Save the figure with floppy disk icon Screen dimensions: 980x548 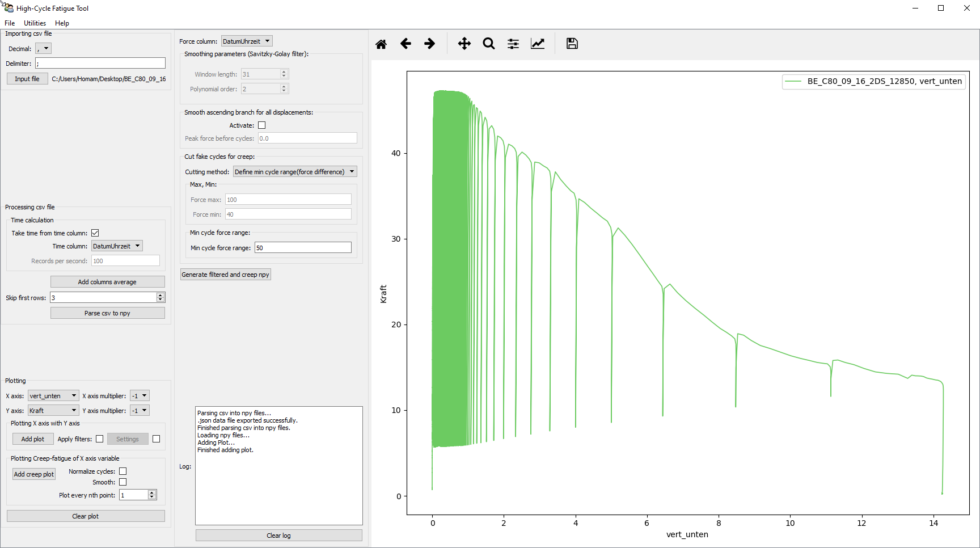tap(572, 44)
